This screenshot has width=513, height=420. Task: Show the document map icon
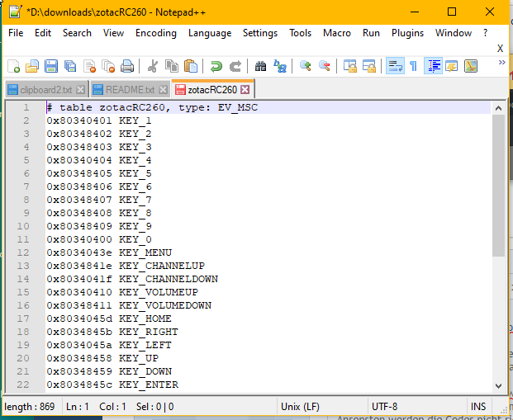471,66
